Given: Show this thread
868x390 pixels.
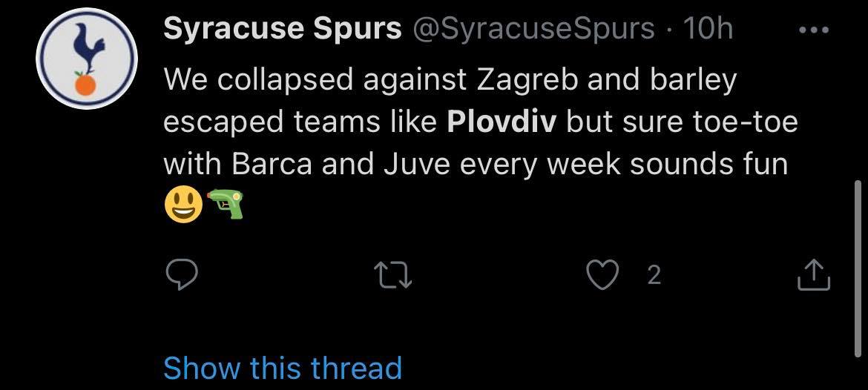Looking at the screenshot, I should tap(283, 368).
